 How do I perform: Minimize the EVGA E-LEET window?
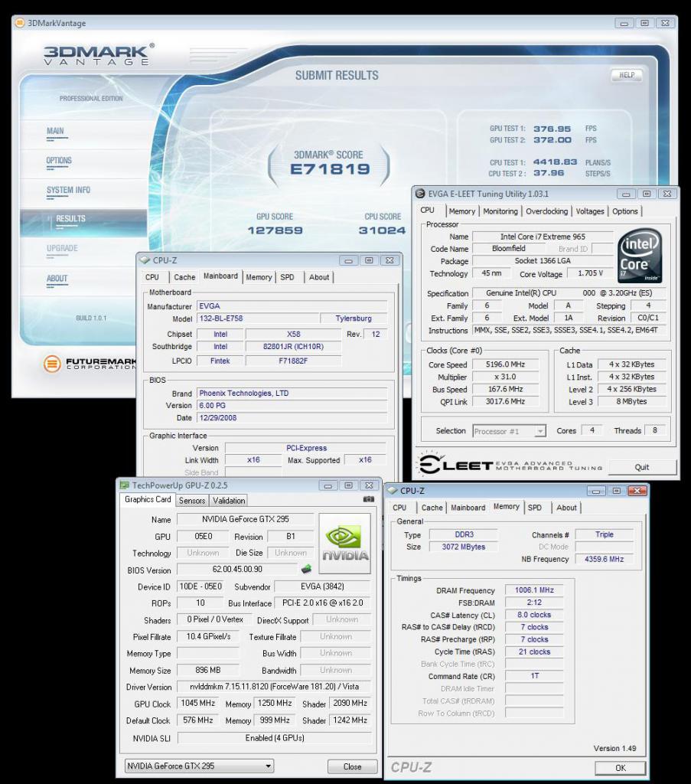625,194
